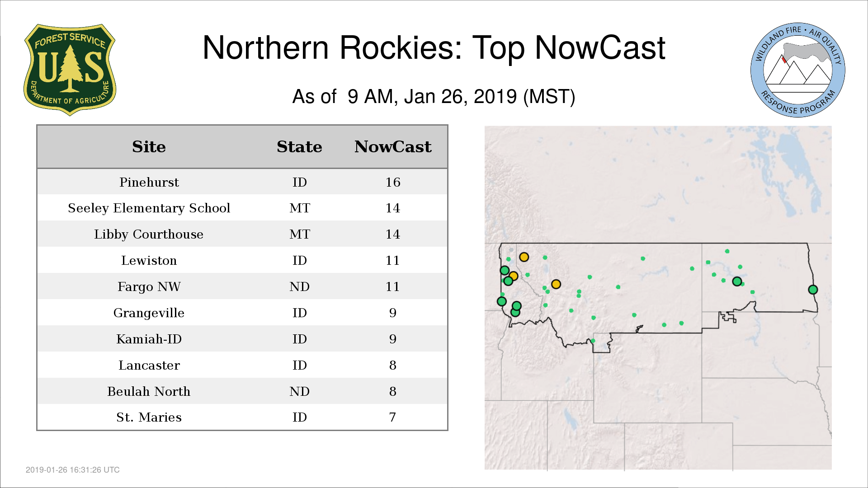
Task: Click the yellow marker in western Montana
Action: [556, 284]
